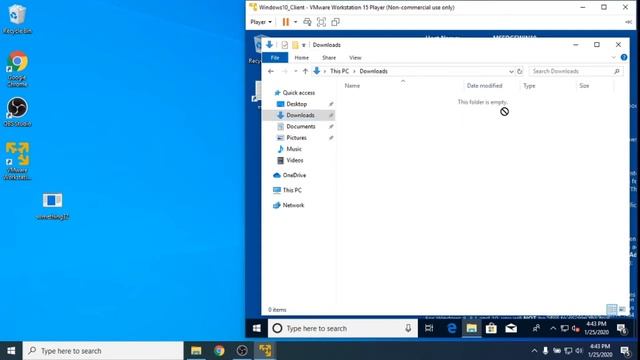Open the dropdown arrow next to VMware pause button
Image resolution: width=640 pixels, height=360 pixels.
(x=296, y=22)
